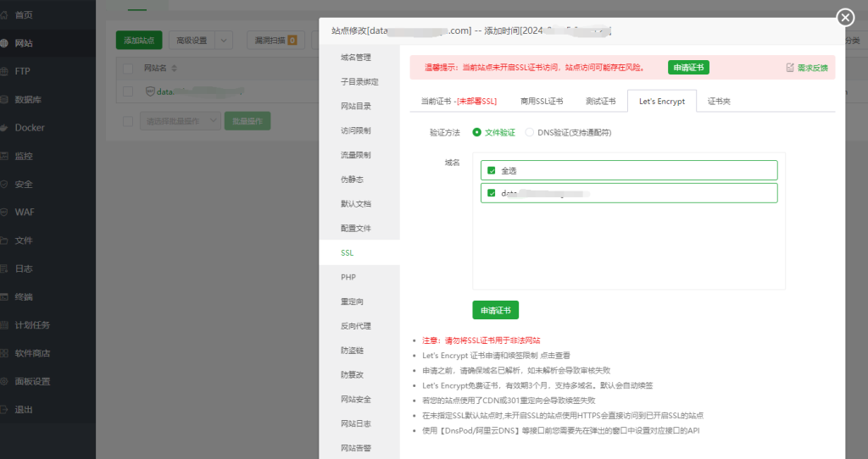Click the 需求反馈 feedback edit icon
Screen dimensions: 868x459
(790, 68)
